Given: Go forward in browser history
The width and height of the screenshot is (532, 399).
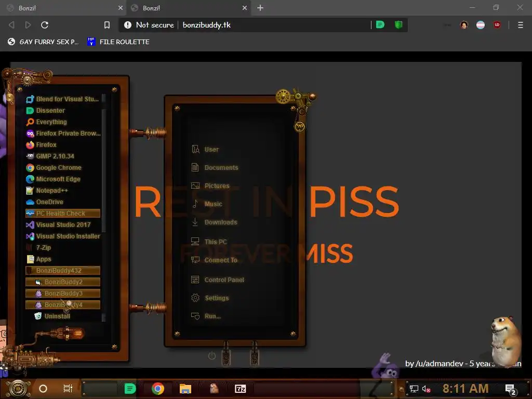Looking at the screenshot, I should click(x=28, y=25).
